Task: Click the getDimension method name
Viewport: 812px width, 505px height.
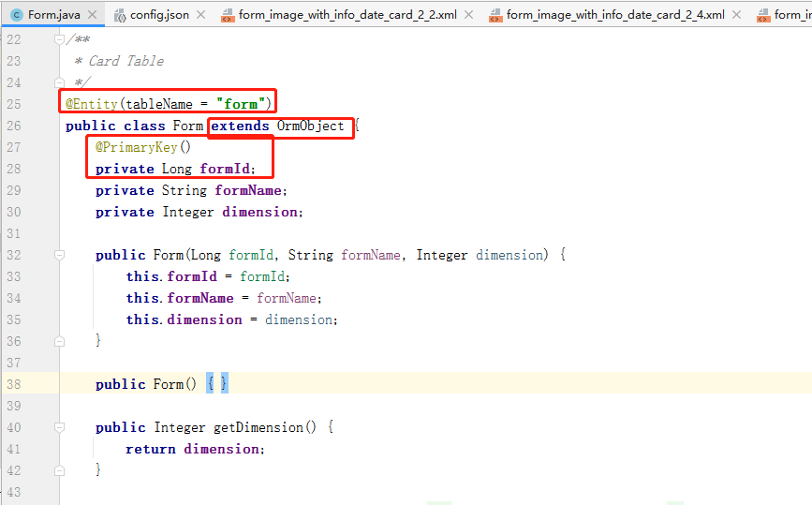Action: [x=258, y=427]
